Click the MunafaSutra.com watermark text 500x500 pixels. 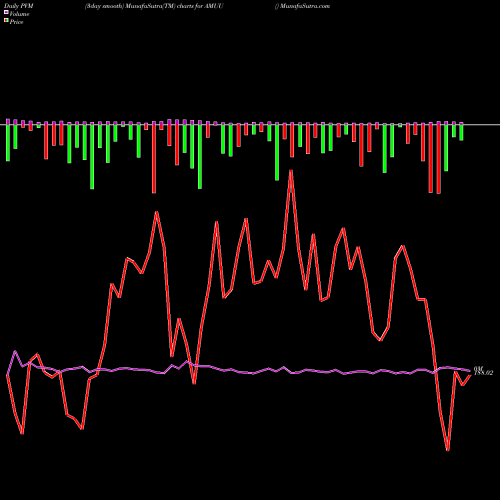302,6
